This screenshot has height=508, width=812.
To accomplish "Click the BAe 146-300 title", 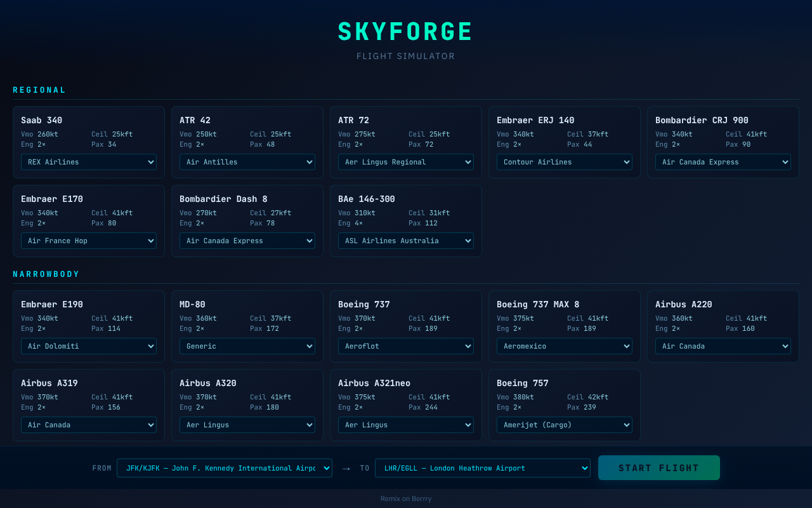I will [367, 199].
